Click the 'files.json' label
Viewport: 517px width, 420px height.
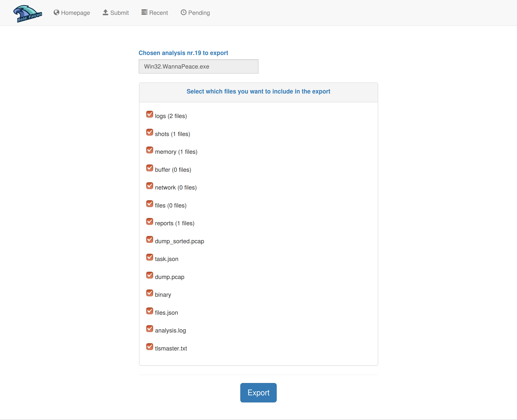click(x=167, y=313)
